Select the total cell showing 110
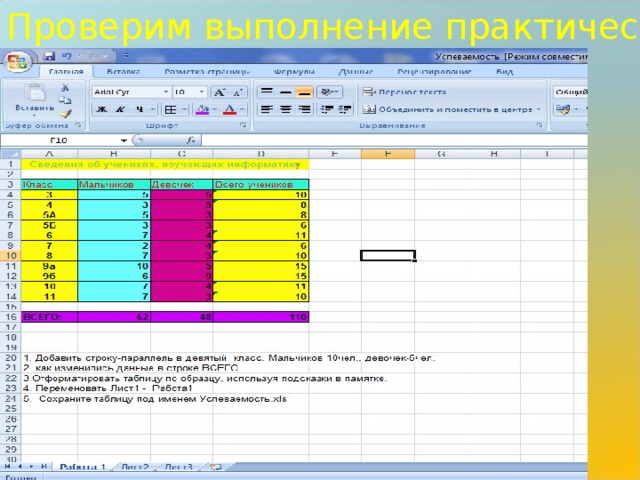The image size is (640, 480). 261,317
